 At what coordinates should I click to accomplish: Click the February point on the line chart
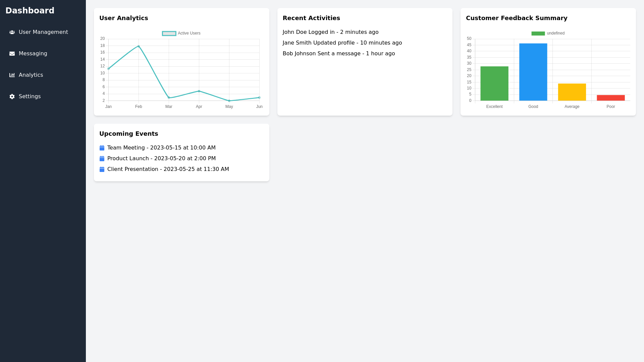coord(139,46)
